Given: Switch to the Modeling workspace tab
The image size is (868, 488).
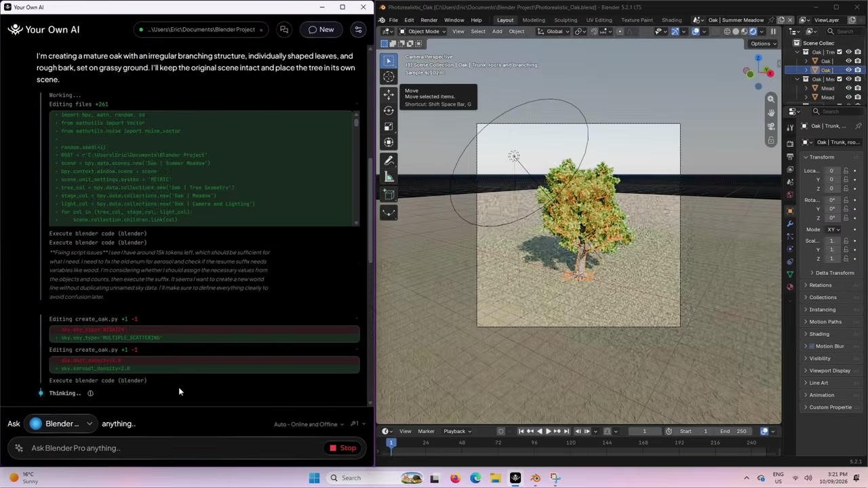Looking at the screenshot, I should pos(533,20).
